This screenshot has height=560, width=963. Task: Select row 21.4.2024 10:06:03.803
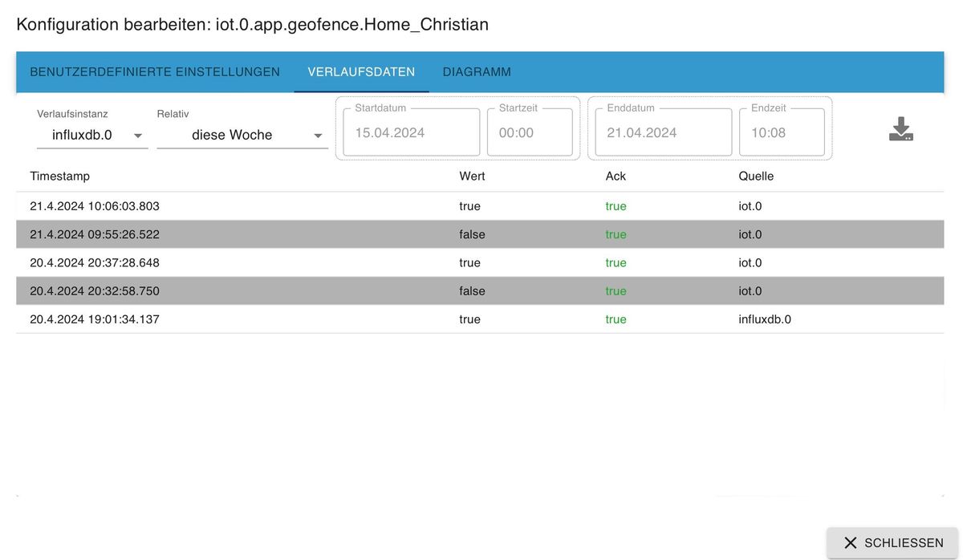tap(480, 206)
